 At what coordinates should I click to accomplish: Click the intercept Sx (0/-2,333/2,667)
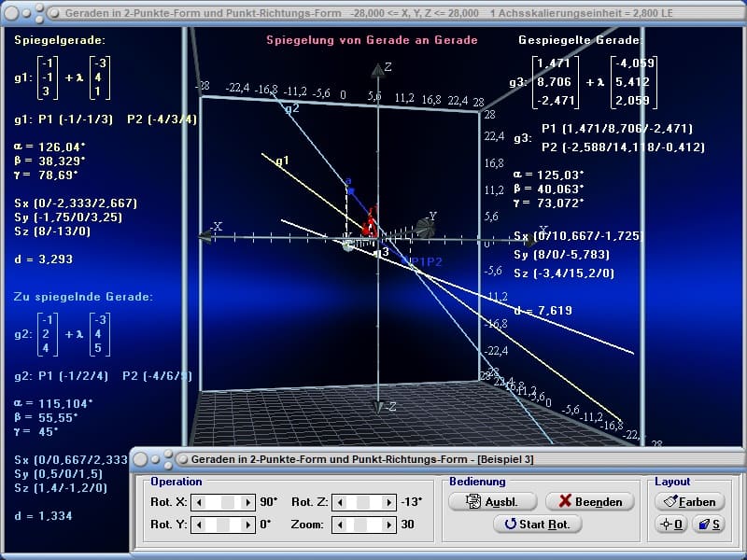(76, 203)
